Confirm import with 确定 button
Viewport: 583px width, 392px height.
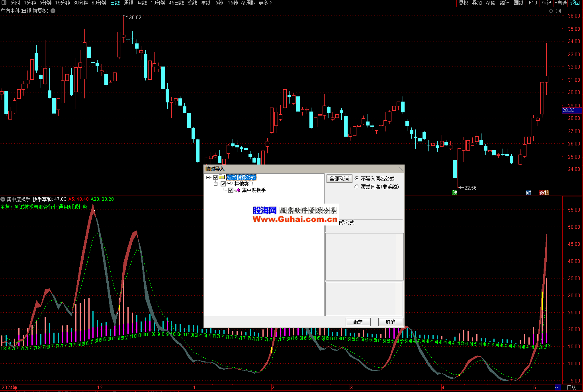tap(358, 322)
